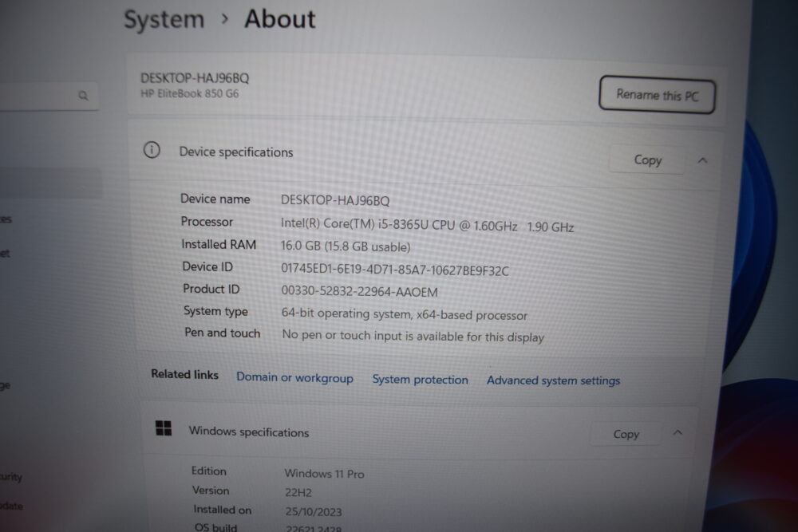This screenshot has height=532, width=798.
Task: Open the System protection link
Action: pos(420,380)
